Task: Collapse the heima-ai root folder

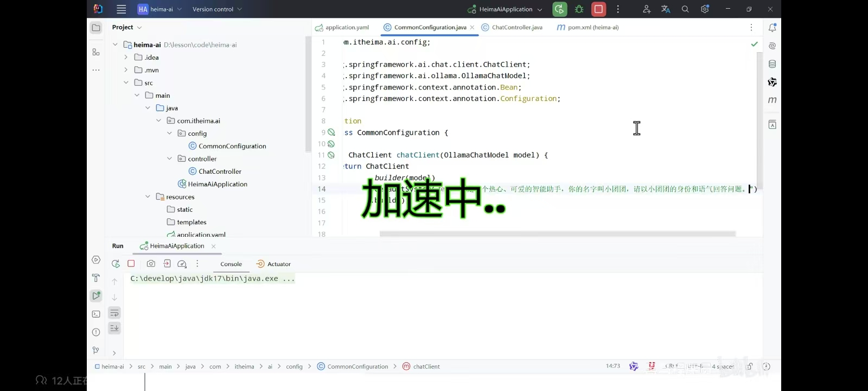Action: [x=115, y=45]
